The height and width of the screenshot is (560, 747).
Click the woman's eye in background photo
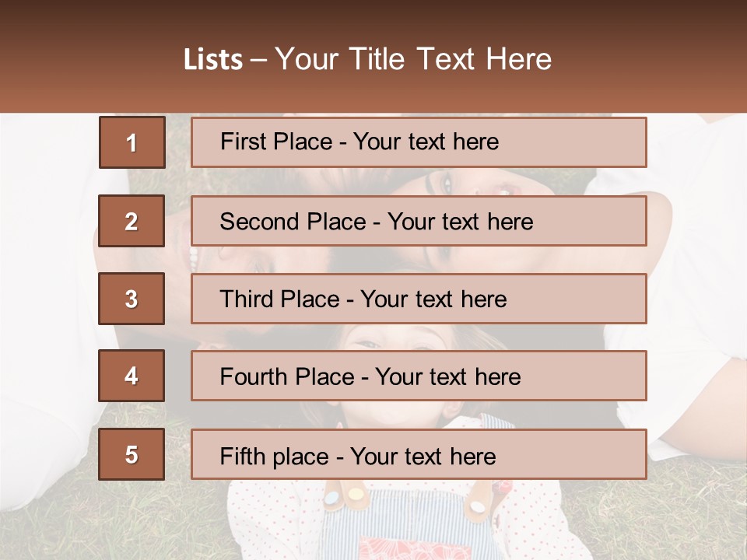pyautogui.click(x=446, y=184)
